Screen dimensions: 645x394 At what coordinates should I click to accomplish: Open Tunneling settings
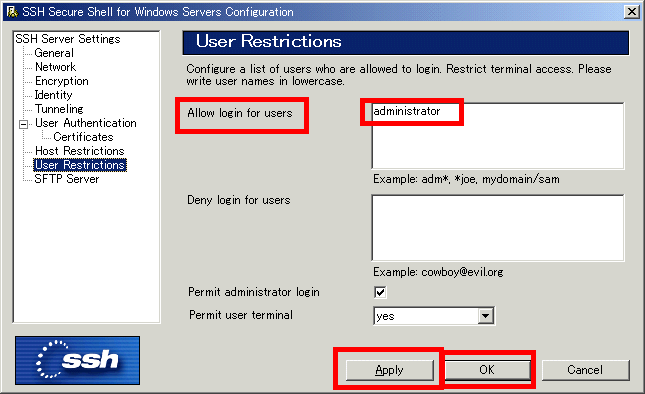[x=59, y=109]
